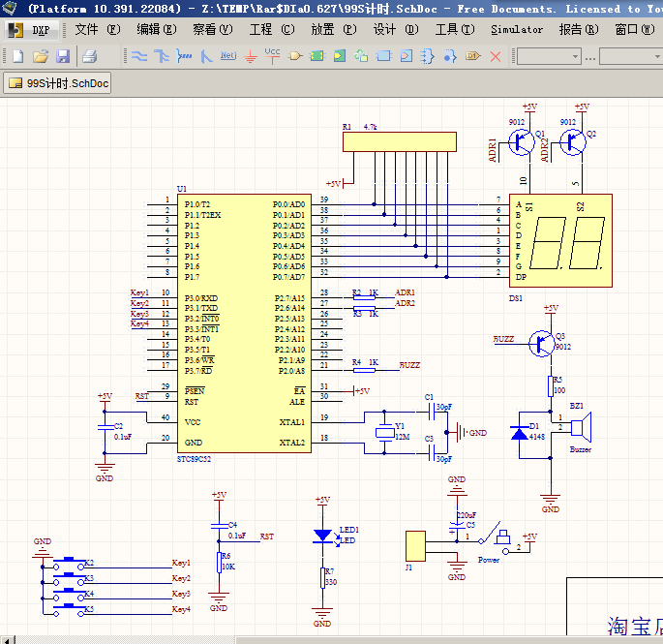
Task: Click the ADR1 net label beside R2
Action: click(x=405, y=292)
